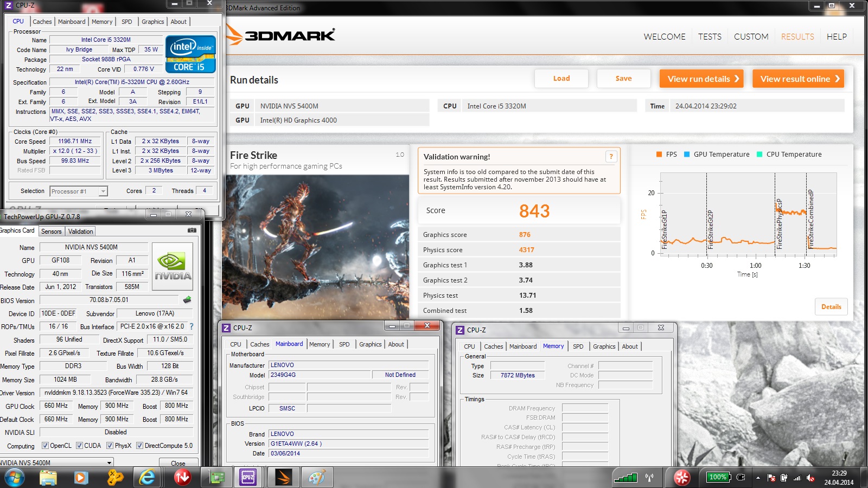Image resolution: width=868 pixels, height=488 pixels.
Task: Switch to the Caches tab in top CPU-Z
Action: tap(42, 22)
